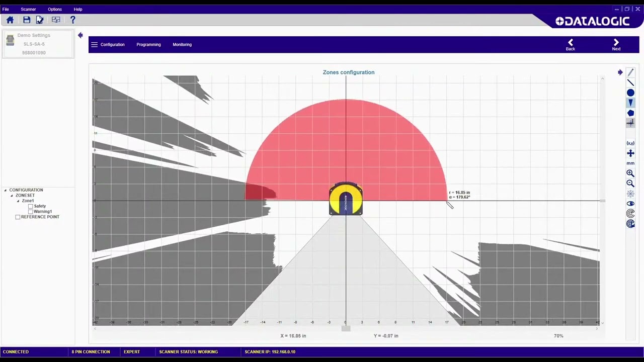This screenshot has width=644, height=362.
Task: Click the CONNECTED status label
Action: [x=16, y=352]
